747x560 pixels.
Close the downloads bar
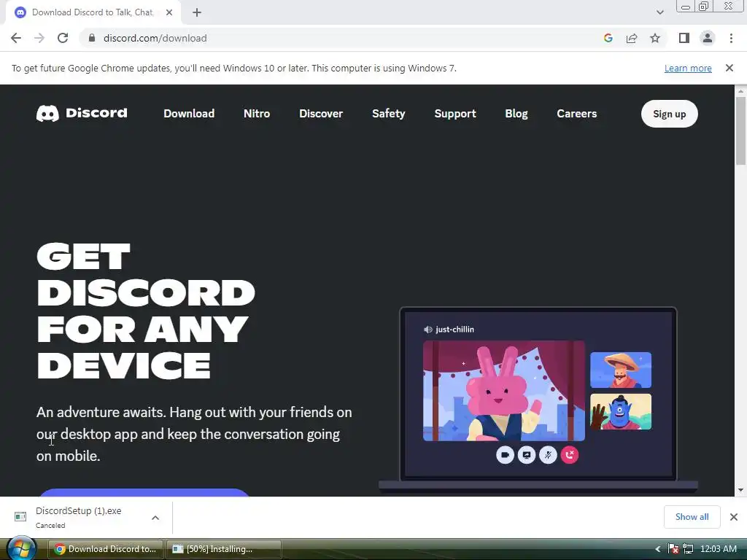coord(734,517)
